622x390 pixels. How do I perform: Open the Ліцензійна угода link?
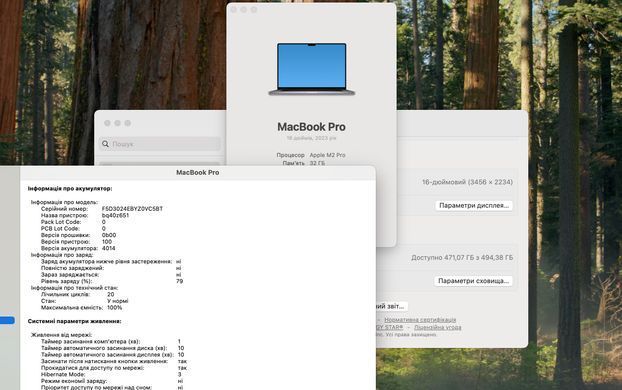(x=438, y=327)
